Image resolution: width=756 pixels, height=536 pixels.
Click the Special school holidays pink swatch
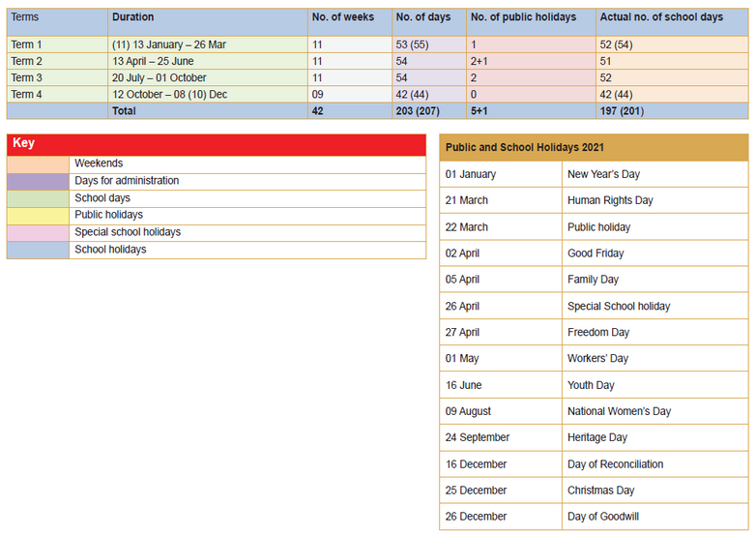(x=38, y=233)
